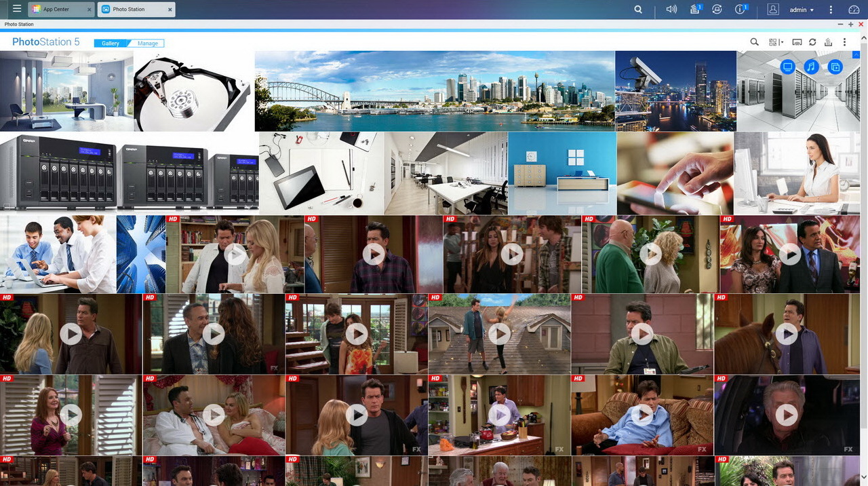Play the video of man in plaid shirt
The image size is (868, 486).
click(x=374, y=255)
